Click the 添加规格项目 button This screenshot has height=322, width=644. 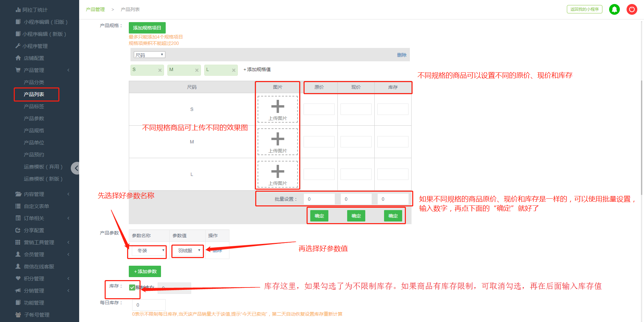pyautogui.click(x=147, y=28)
